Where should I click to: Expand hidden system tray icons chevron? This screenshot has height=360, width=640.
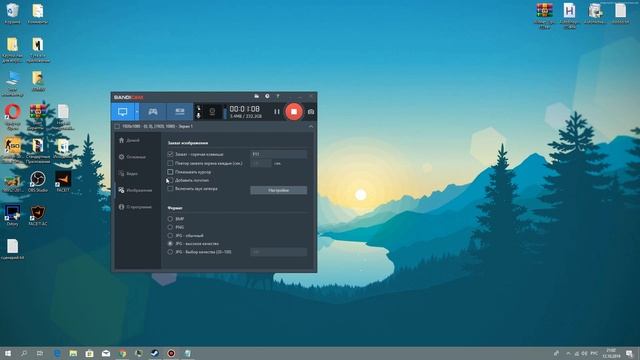click(x=568, y=353)
